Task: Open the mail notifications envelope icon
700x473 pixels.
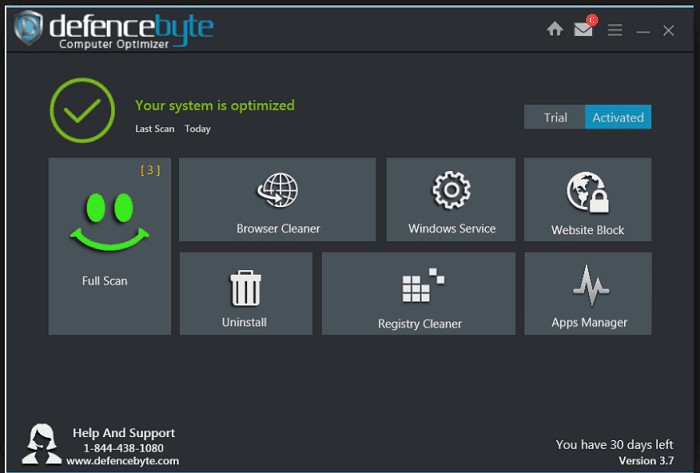Action: click(x=583, y=30)
